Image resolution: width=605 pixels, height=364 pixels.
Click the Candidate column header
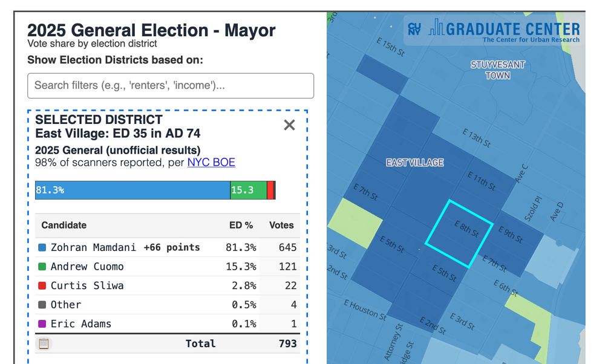coord(64,225)
